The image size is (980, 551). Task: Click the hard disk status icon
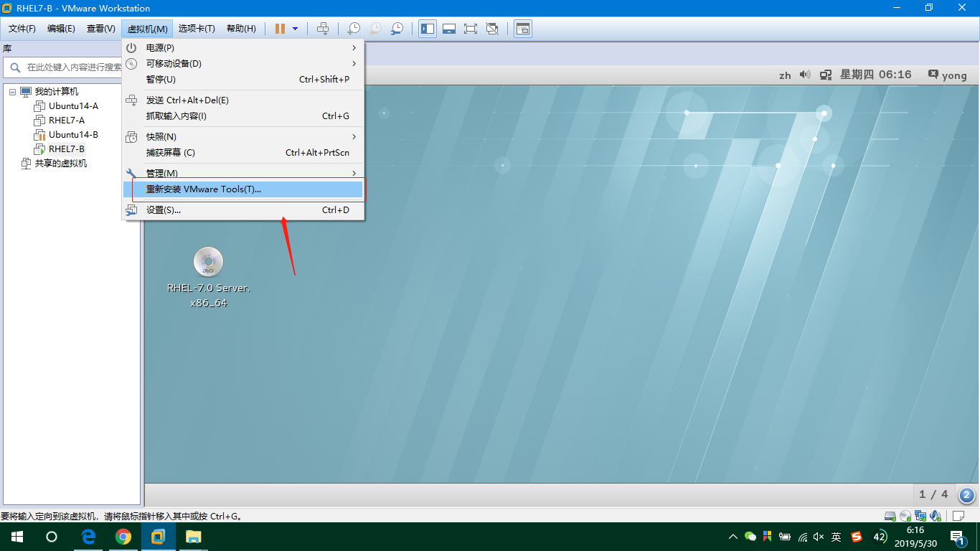tap(890, 515)
